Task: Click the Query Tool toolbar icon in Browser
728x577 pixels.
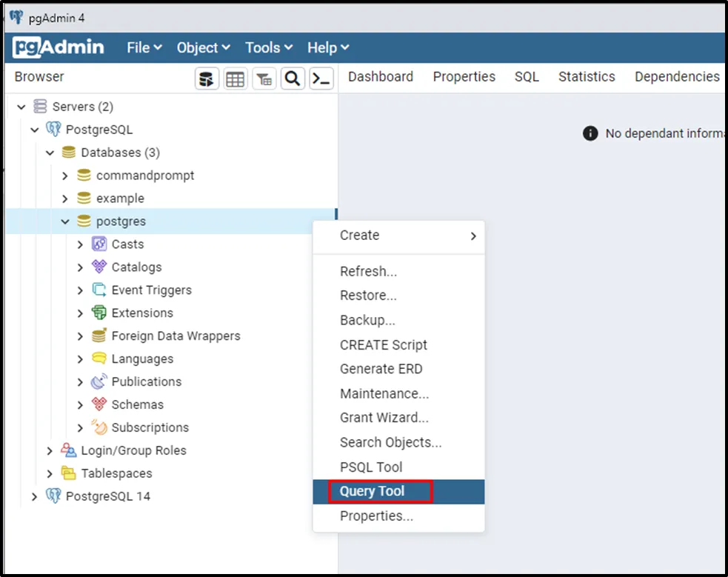Action: (207, 79)
